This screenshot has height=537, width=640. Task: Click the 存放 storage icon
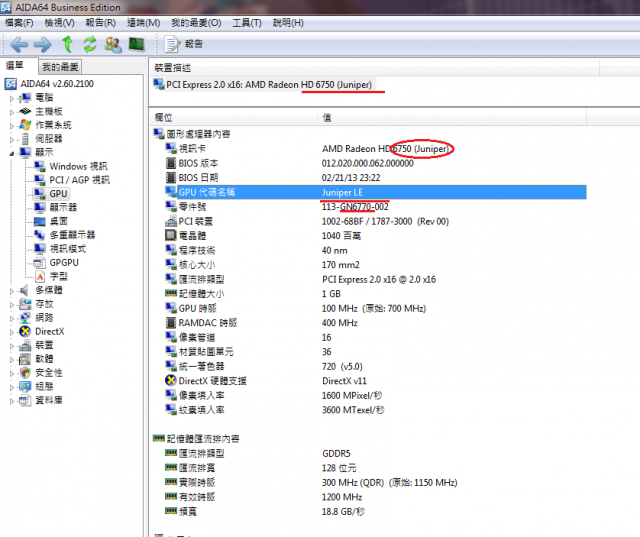click(25, 304)
